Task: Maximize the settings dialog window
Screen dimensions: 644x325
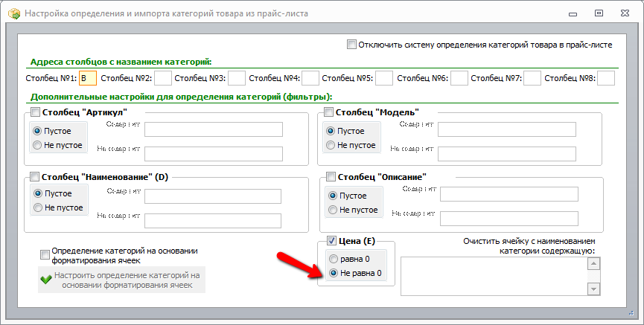Action: coord(599,13)
